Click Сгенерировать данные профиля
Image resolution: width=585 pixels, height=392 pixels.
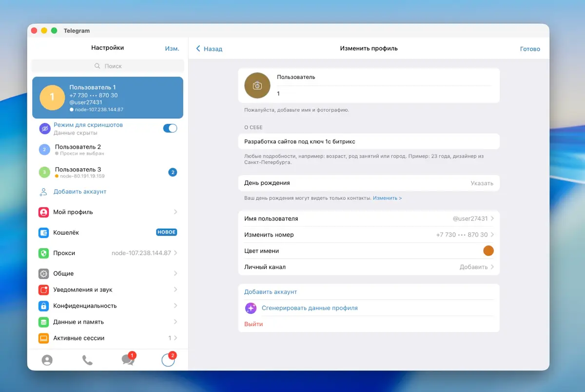point(310,308)
